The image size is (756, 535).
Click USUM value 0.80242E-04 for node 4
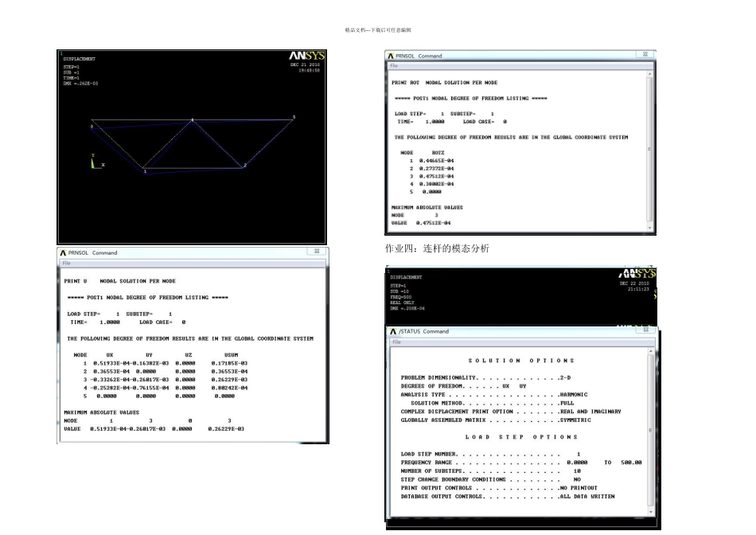pyautogui.click(x=229, y=388)
